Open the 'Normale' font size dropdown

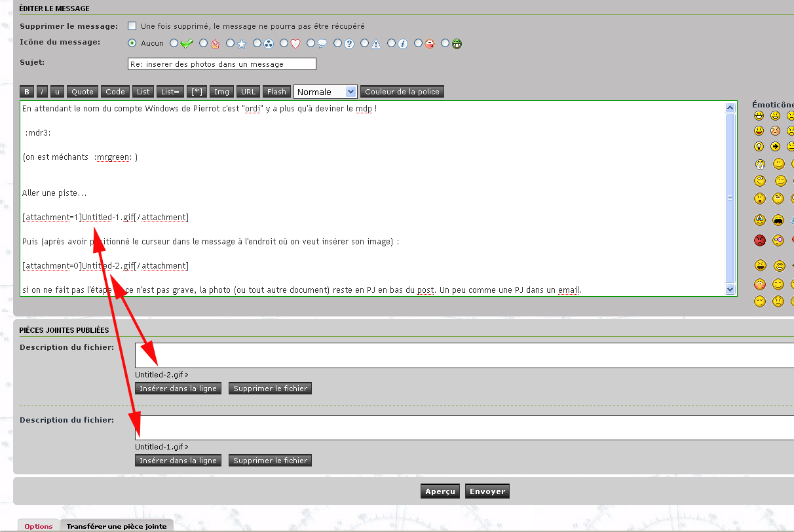(326, 92)
